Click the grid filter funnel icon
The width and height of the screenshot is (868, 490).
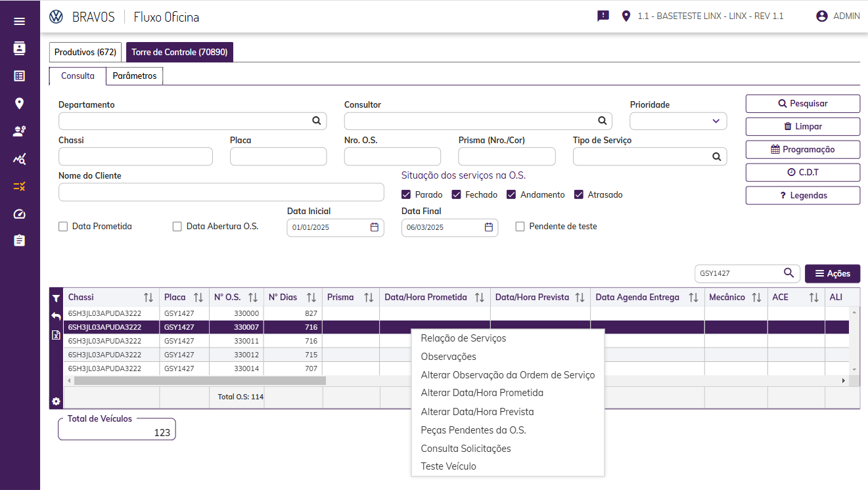[x=56, y=298]
